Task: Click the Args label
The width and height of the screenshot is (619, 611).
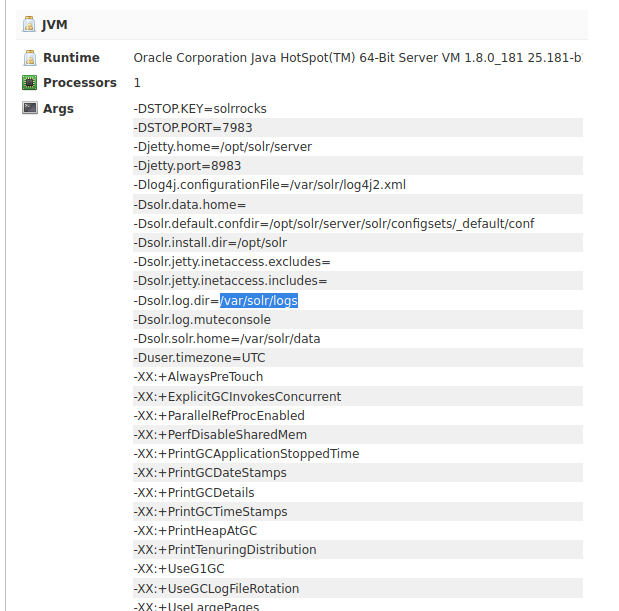Action: 58,108
